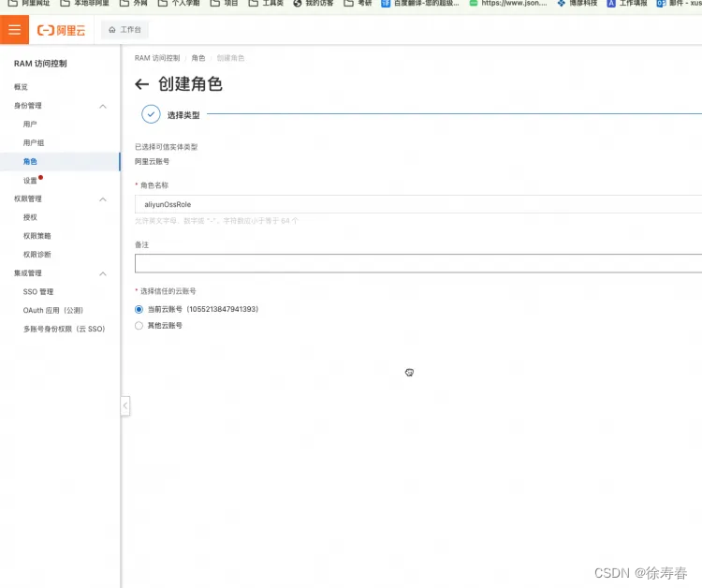Select 其他云账号 radio button
Image resolution: width=702 pixels, height=588 pixels.
pos(139,326)
